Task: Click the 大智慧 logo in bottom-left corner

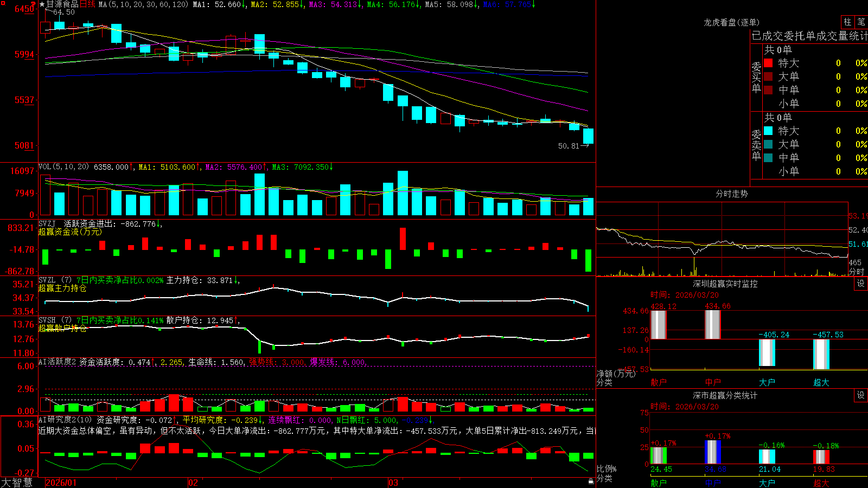Action: 17,483
